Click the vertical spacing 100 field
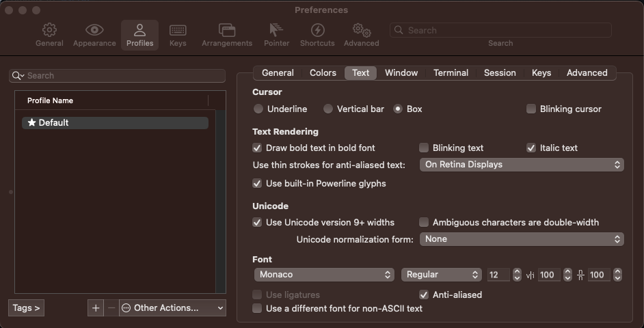This screenshot has width=644, height=328. tap(599, 275)
